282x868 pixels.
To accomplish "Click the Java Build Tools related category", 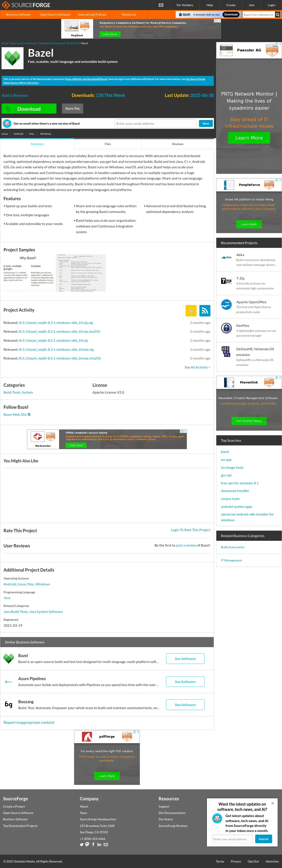I will click(16, 612).
